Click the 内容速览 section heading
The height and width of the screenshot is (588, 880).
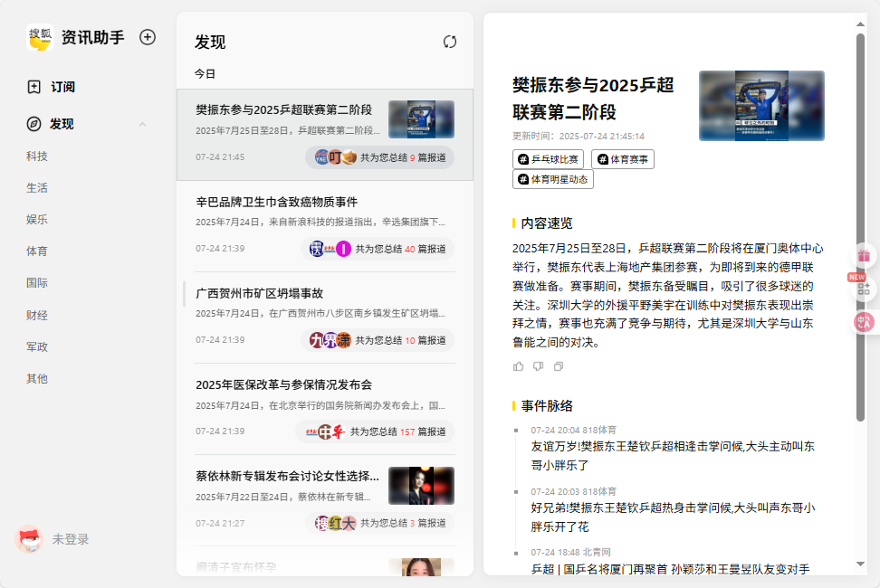tap(547, 223)
